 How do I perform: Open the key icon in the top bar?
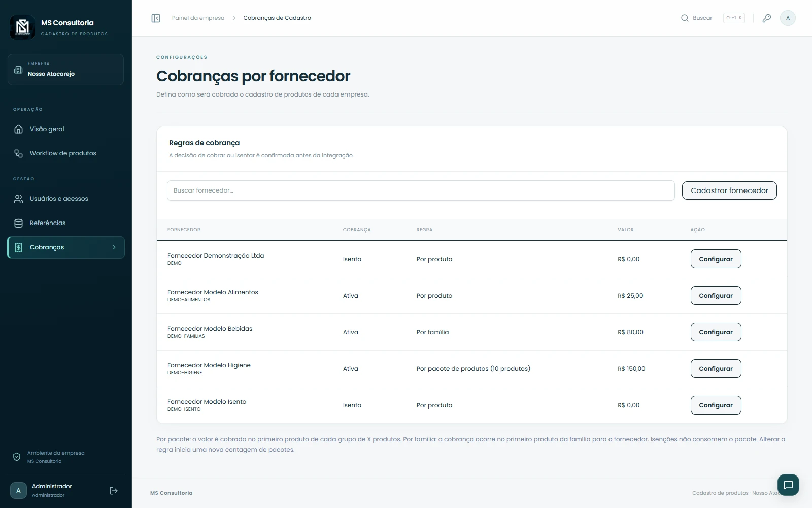tap(767, 18)
